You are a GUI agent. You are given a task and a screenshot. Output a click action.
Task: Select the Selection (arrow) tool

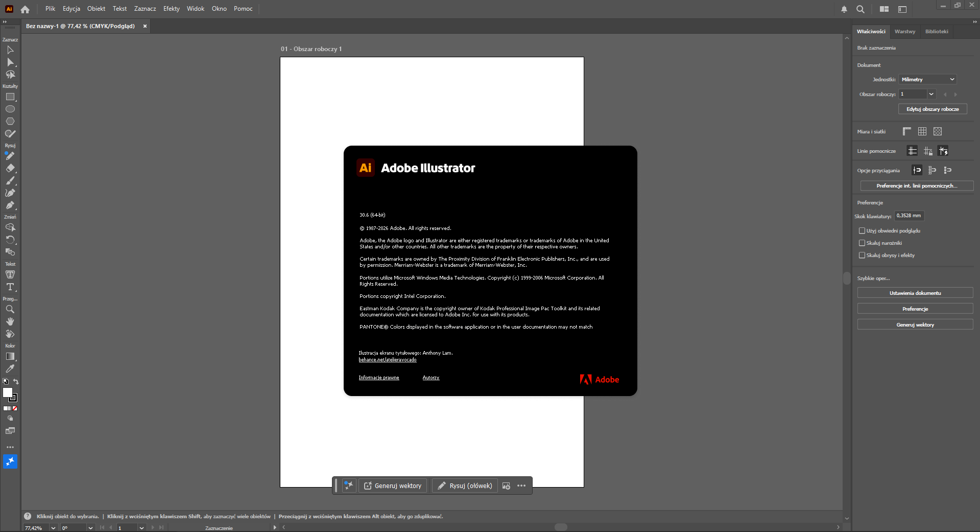[10, 50]
